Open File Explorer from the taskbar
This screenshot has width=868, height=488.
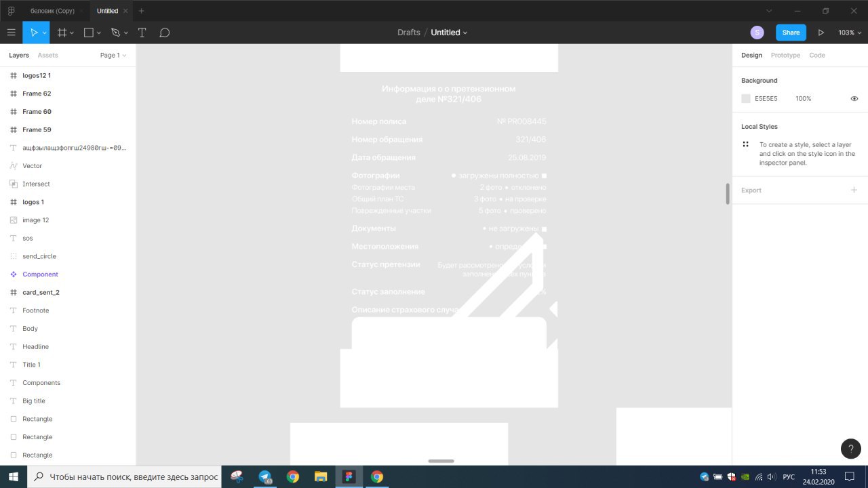click(x=321, y=476)
